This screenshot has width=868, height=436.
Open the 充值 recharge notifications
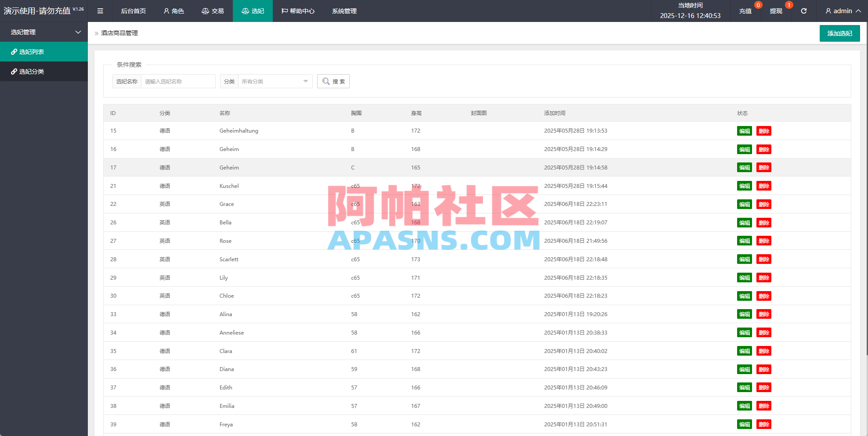(x=745, y=11)
